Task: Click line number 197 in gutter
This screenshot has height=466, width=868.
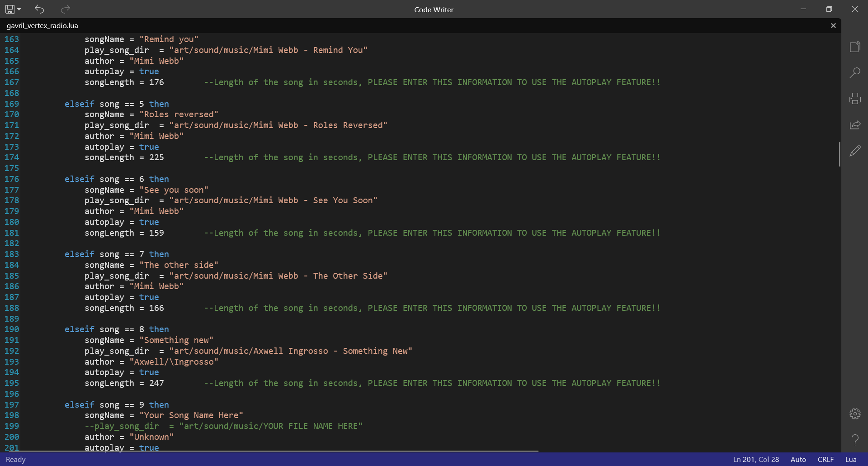Action: pyautogui.click(x=12, y=405)
